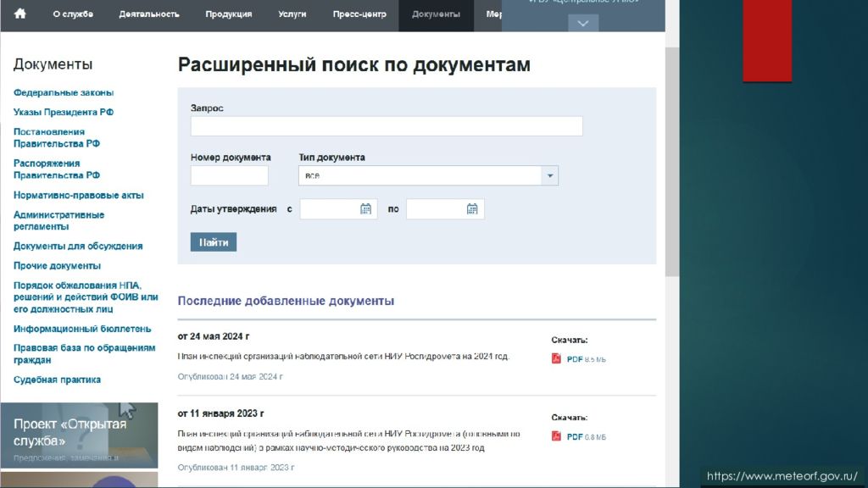Open Нормативно-правовые акты link
Image resolution: width=868 pixels, height=488 pixels.
79,195
